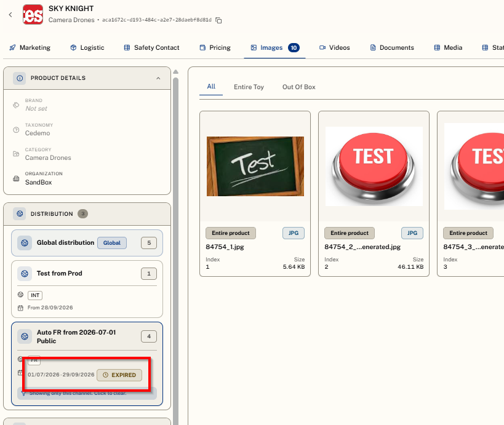Click the Global distribution channel icon
The width and height of the screenshot is (504, 425).
(x=25, y=243)
